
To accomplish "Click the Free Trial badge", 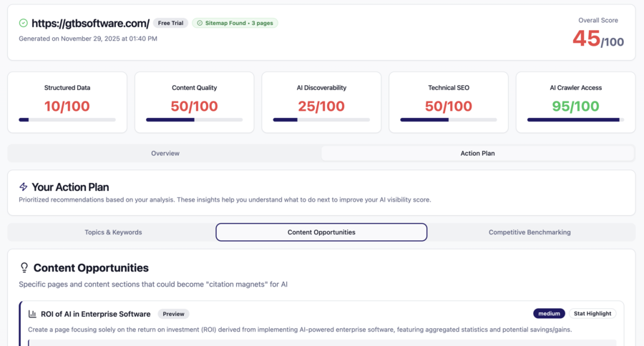I will tap(170, 23).
